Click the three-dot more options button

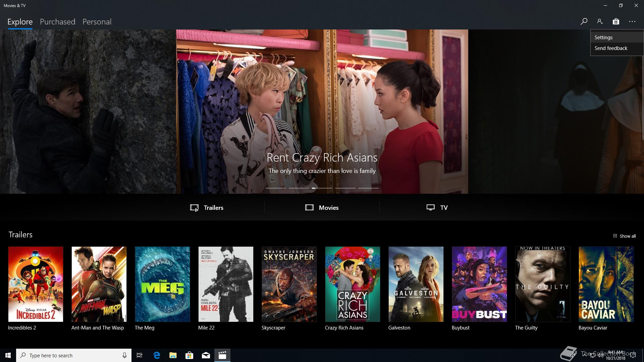click(632, 21)
